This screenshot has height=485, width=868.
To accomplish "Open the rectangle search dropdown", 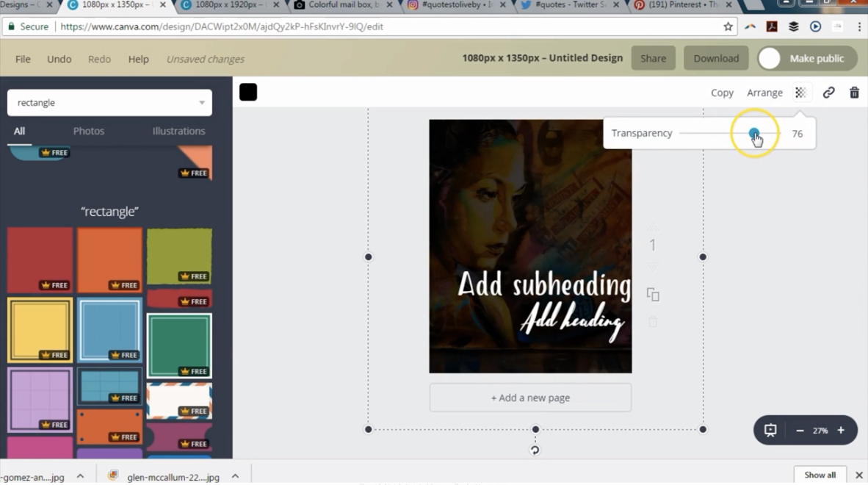I will click(x=109, y=102).
